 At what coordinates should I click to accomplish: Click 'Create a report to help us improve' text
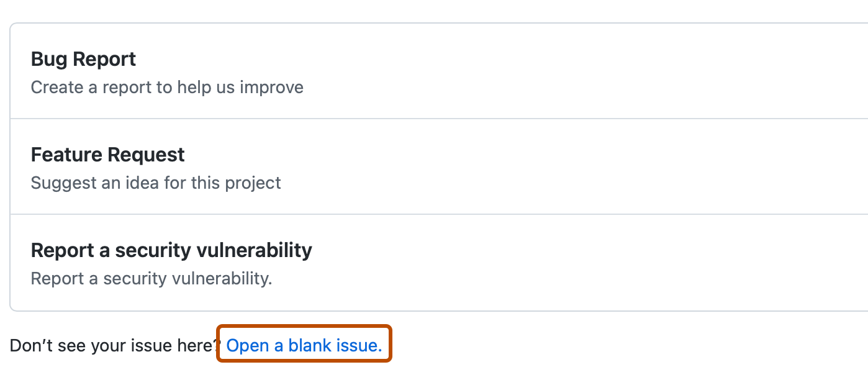coord(167,87)
